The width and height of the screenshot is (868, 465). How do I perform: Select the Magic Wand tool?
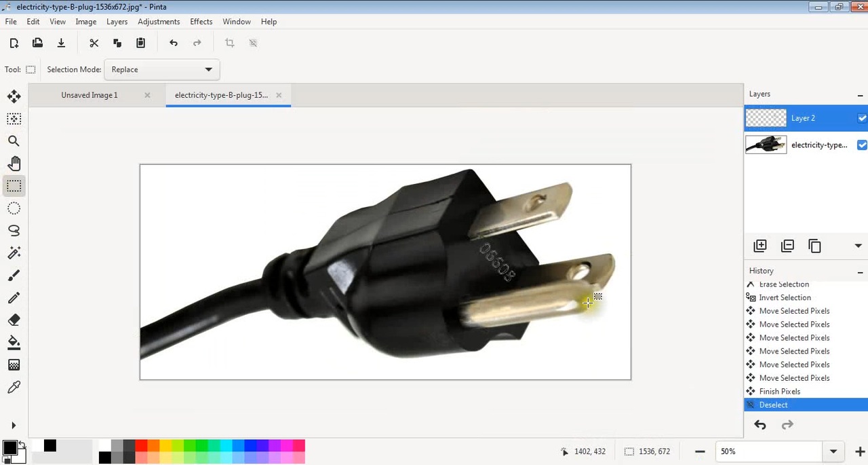(x=14, y=253)
